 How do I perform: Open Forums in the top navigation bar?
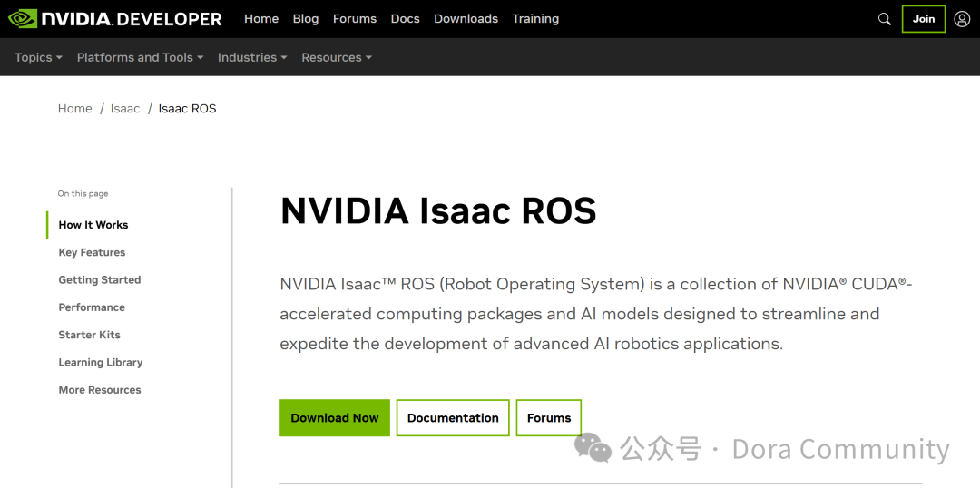355,19
